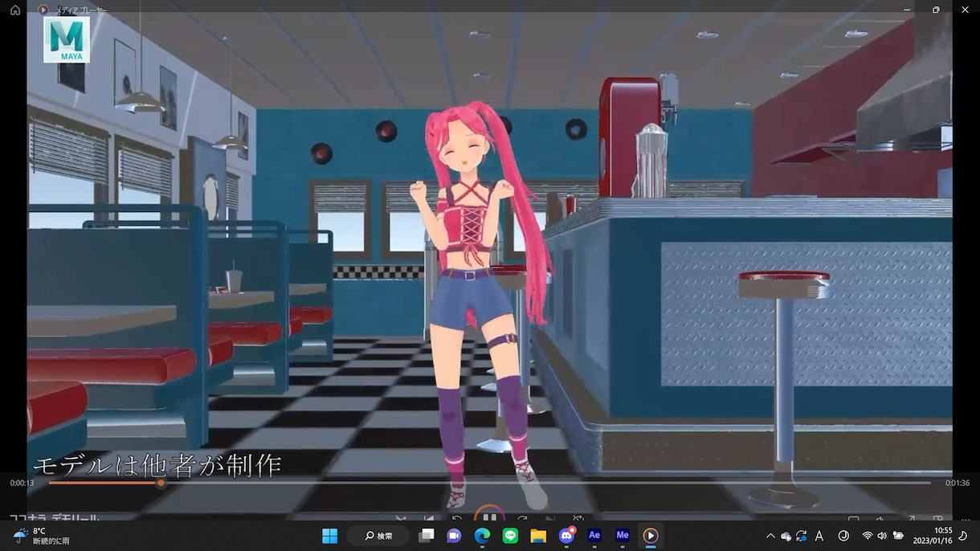Screen dimensions: 980x551
Task: Open the LINE app from the taskbar
Action: (x=510, y=536)
